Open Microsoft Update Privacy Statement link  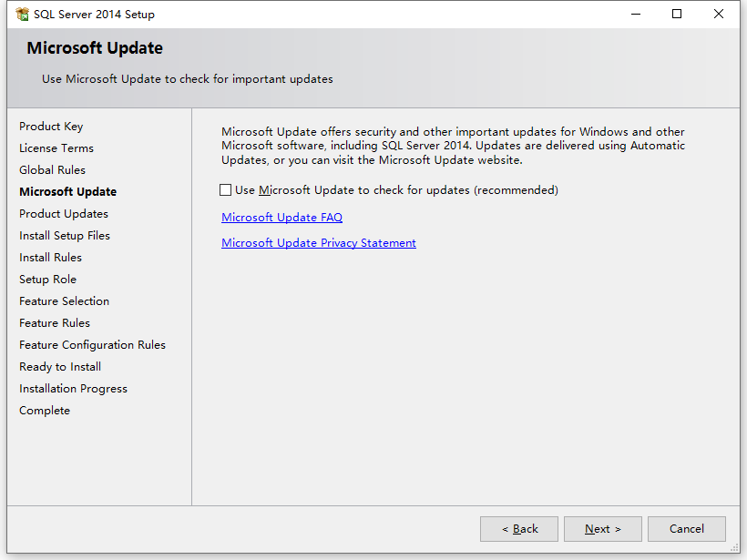[x=319, y=243]
